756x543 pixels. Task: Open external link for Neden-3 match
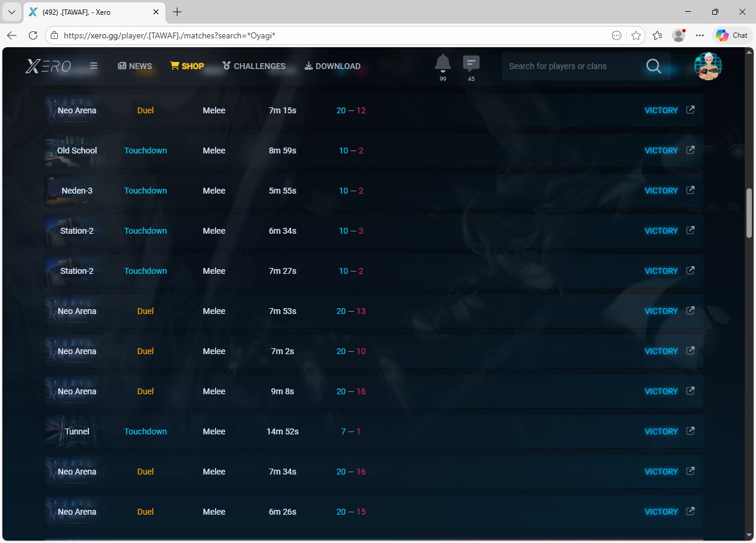tap(690, 190)
